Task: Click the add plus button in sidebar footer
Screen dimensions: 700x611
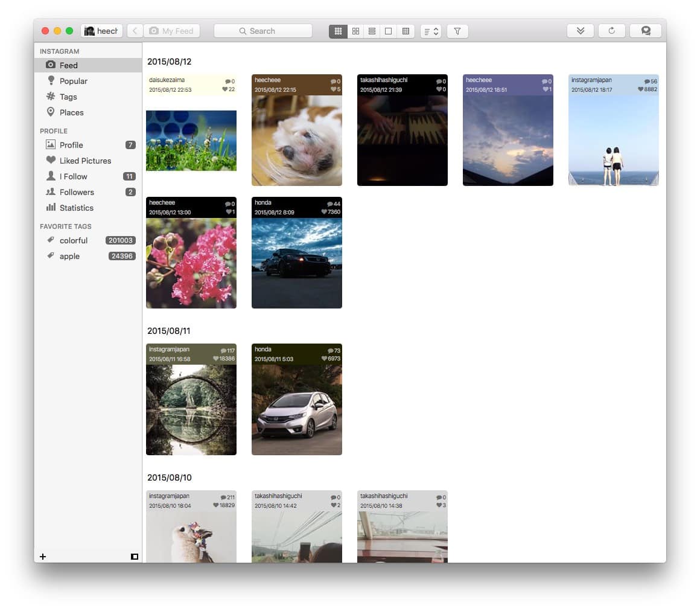Action: click(43, 556)
